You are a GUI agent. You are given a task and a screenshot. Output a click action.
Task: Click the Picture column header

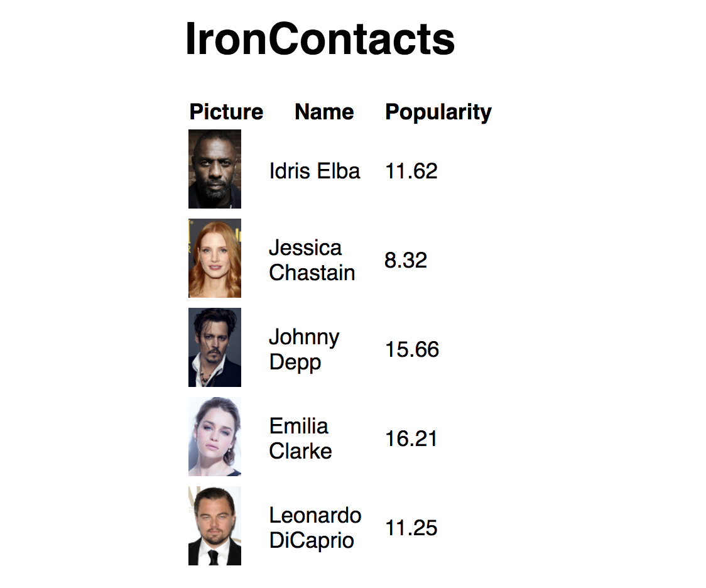pos(226,112)
